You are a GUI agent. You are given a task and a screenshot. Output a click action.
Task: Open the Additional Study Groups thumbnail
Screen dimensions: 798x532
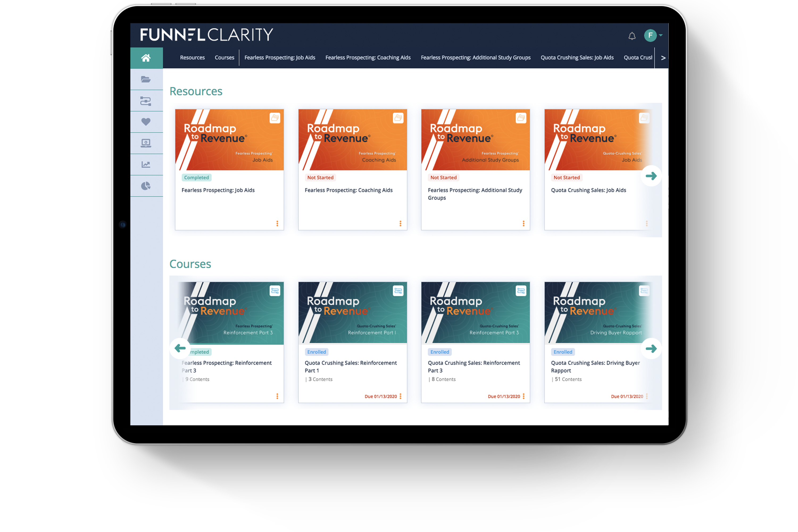pos(475,140)
